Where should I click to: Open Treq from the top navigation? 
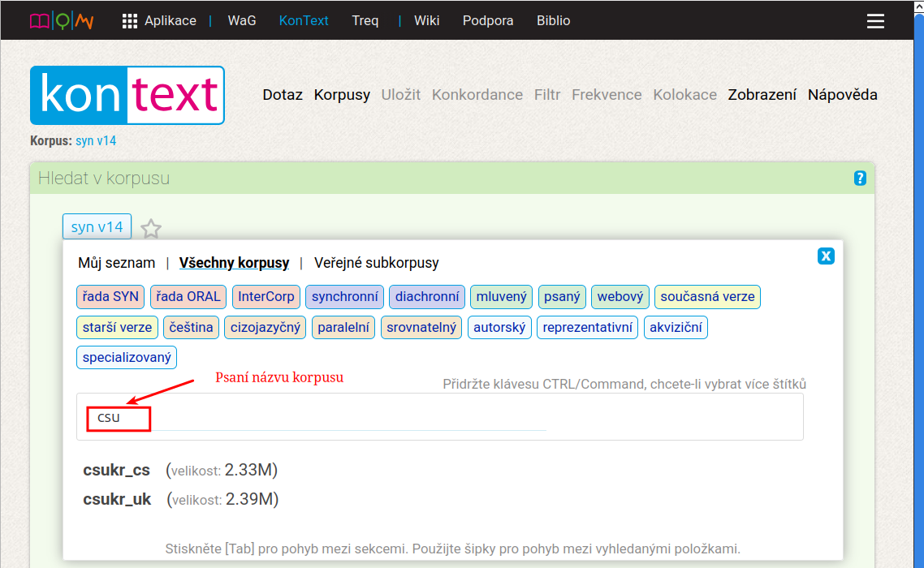click(365, 21)
